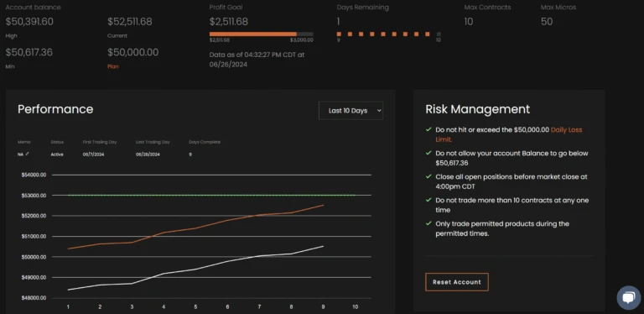This screenshot has width=644, height=314.
Task: Click the orange Plan link
Action: (113, 66)
